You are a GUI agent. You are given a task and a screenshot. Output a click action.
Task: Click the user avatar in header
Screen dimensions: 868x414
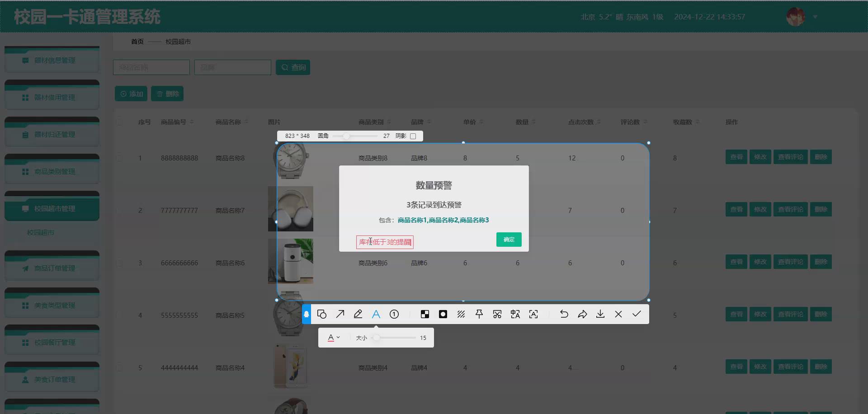tap(796, 17)
